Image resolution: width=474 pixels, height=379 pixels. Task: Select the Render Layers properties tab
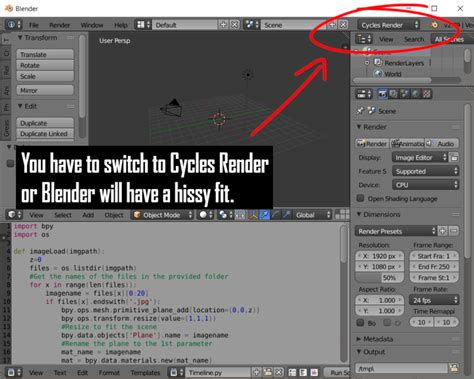tap(393, 94)
